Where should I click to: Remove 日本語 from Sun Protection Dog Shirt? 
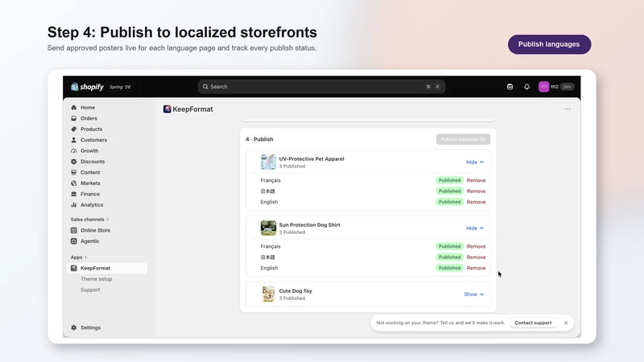pos(476,257)
